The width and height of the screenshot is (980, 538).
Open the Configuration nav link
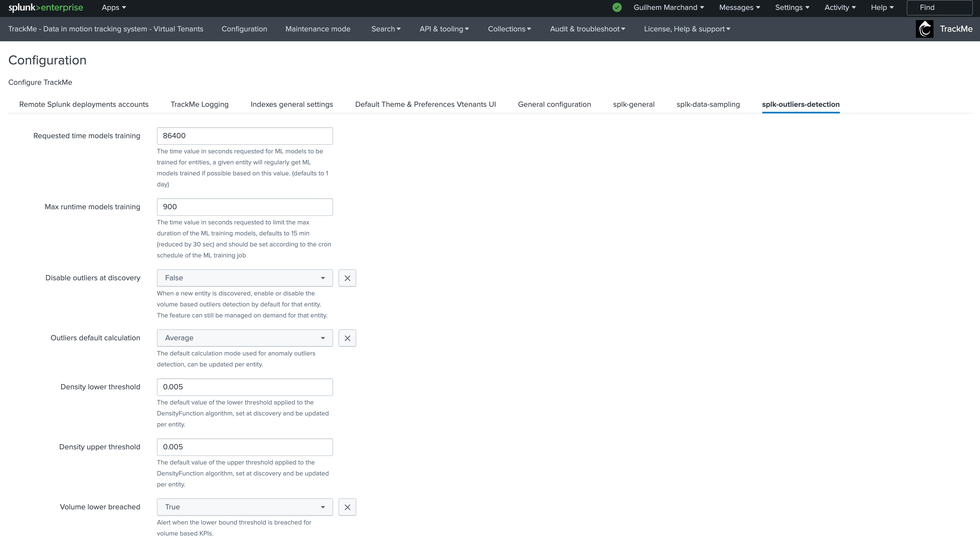click(244, 29)
